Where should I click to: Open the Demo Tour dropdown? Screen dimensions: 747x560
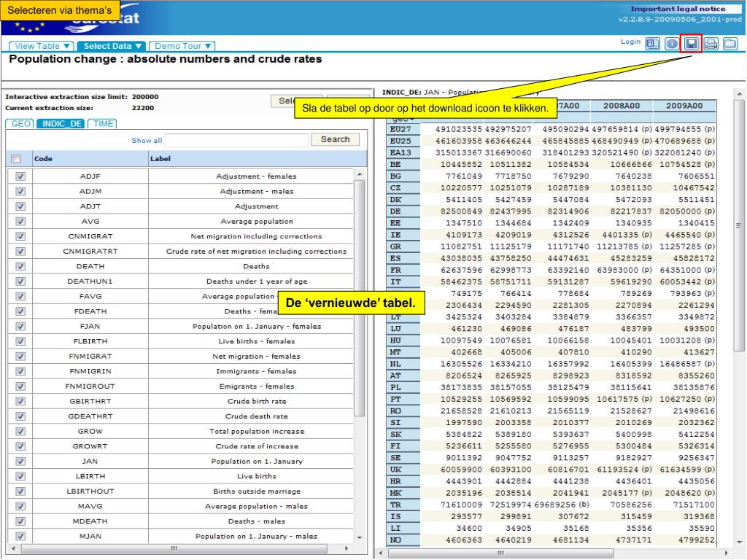(182, 46)
